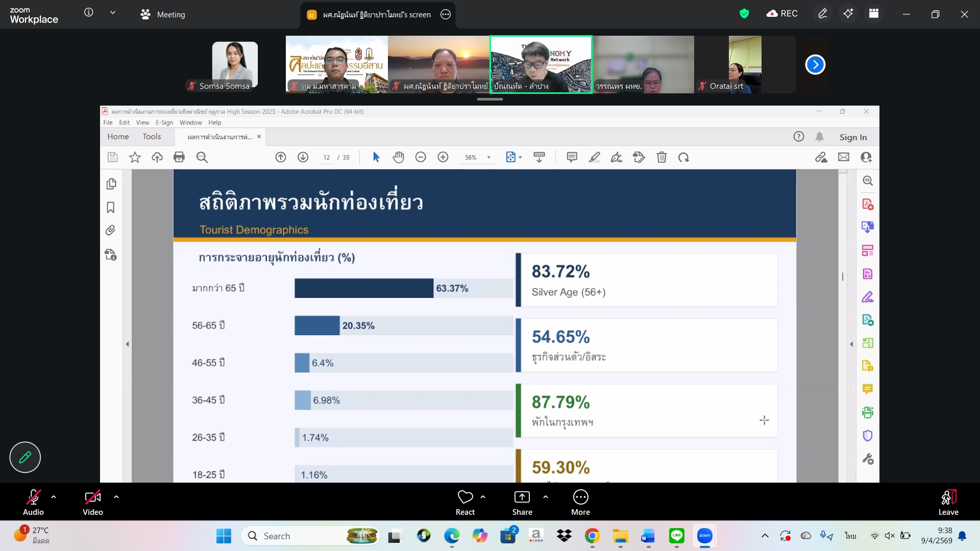Click Sign In in Acrobat
This screenshot has height=551, width=980.
coord(853,137)
